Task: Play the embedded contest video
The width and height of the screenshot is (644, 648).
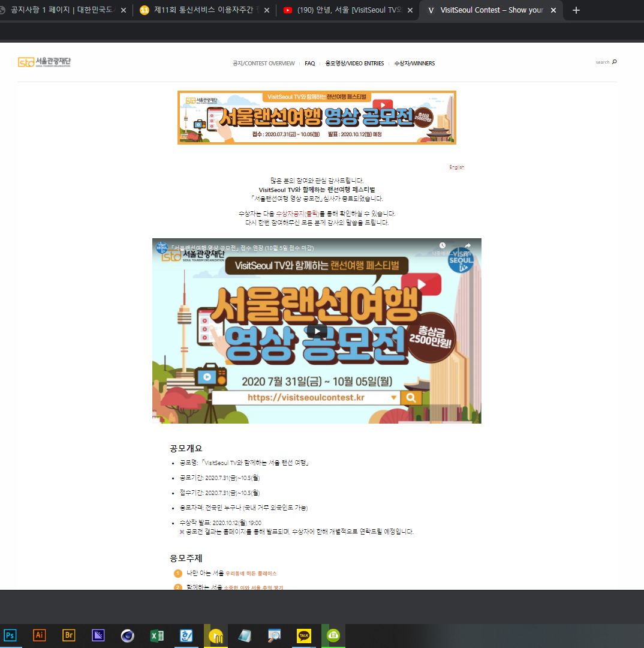Action: (x=317, y=331)
